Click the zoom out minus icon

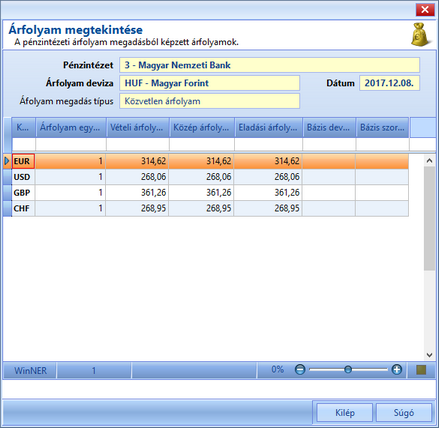coord(300,370)
